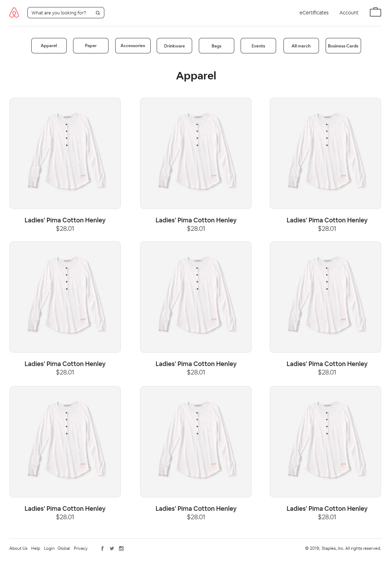
Task: Click the search magnifier icon
Action: [x=98, y=13]
